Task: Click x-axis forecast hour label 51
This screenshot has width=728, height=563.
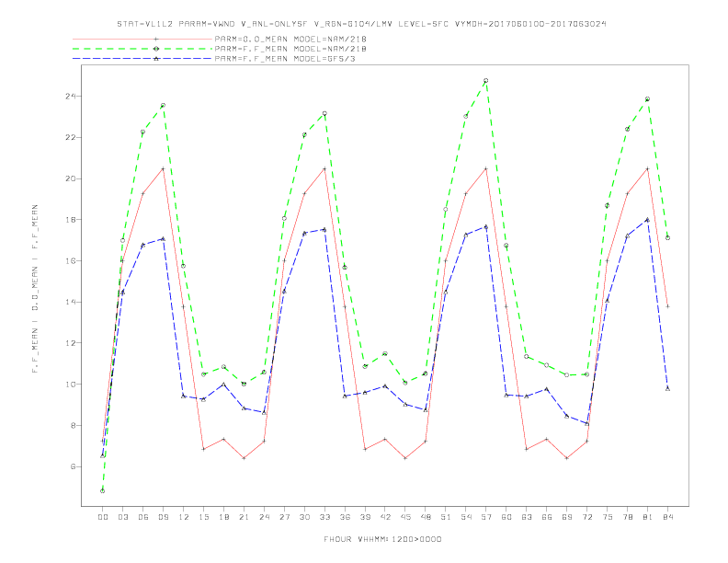Action: click(446, 517)
